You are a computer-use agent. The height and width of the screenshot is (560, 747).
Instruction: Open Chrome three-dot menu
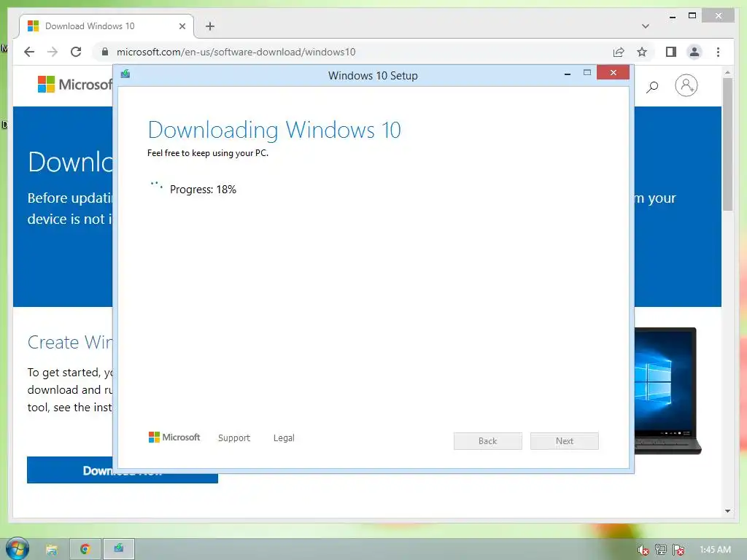coord(718,52)
